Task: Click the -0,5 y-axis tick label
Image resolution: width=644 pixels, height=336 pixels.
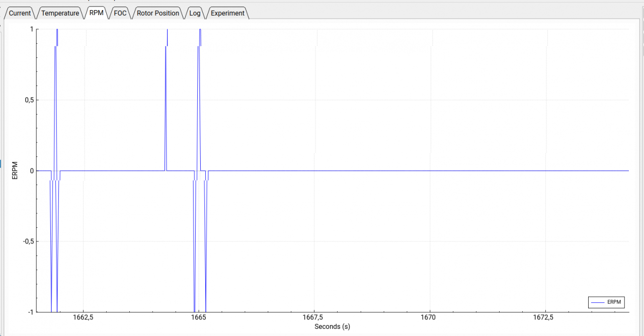Action: [28, 241]
